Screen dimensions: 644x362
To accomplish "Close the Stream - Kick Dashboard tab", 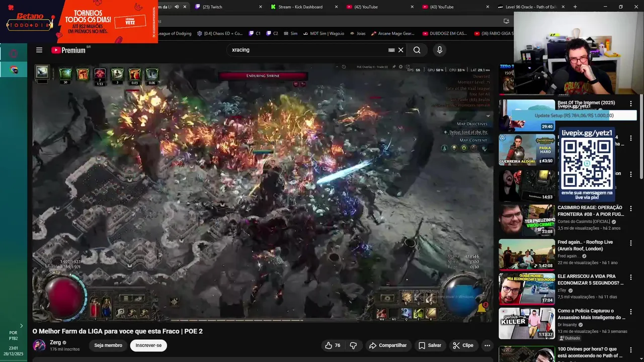I will pyautogui.click(x=336, y=7).
